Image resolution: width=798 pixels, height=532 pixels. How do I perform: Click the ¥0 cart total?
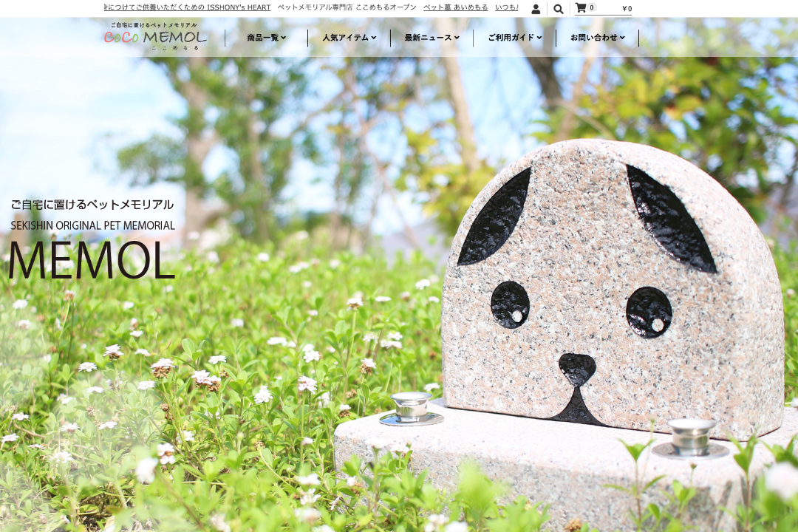coord(627,9)
